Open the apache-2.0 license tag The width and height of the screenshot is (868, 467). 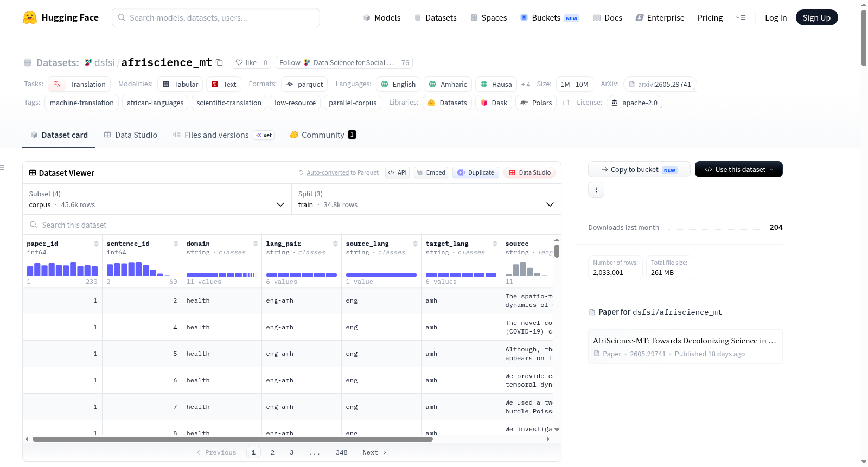click(x=635, y=103)
